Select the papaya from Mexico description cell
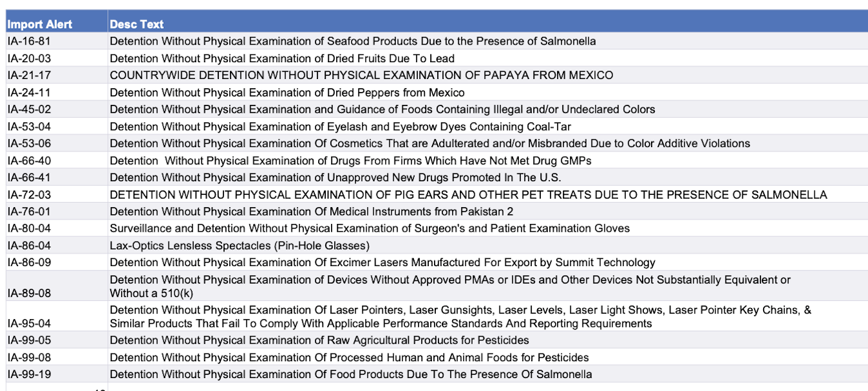This screenshot has height=391, width=868. (x=361, y=75)
